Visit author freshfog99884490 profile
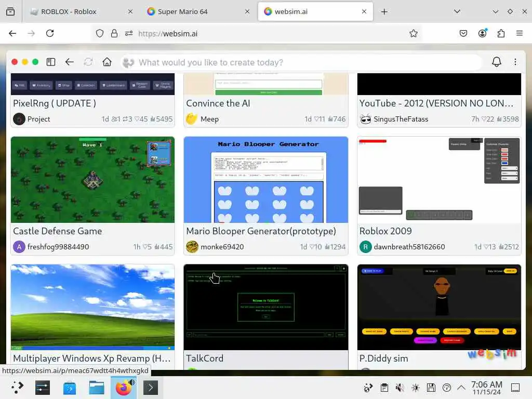 click(x=58, y=247)
